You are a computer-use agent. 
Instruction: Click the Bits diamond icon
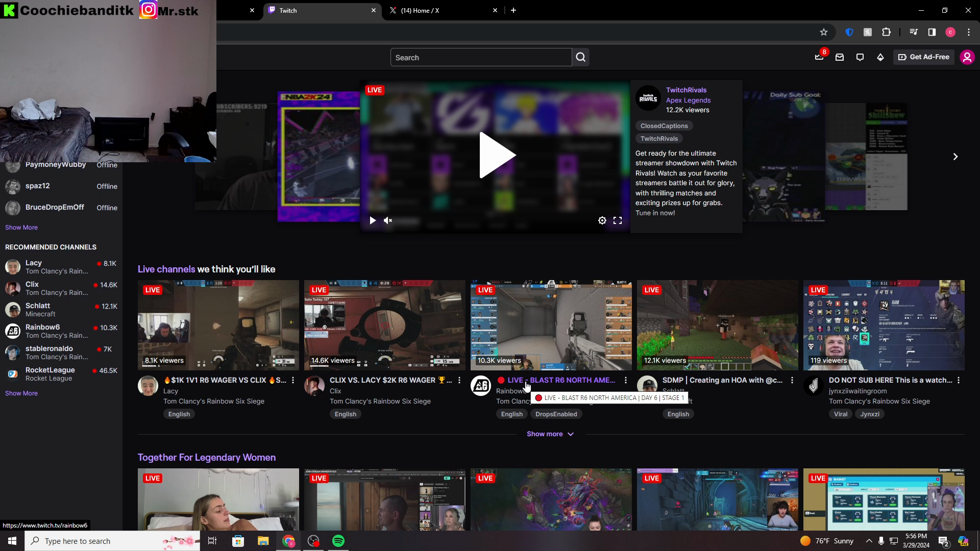point(880,57)
